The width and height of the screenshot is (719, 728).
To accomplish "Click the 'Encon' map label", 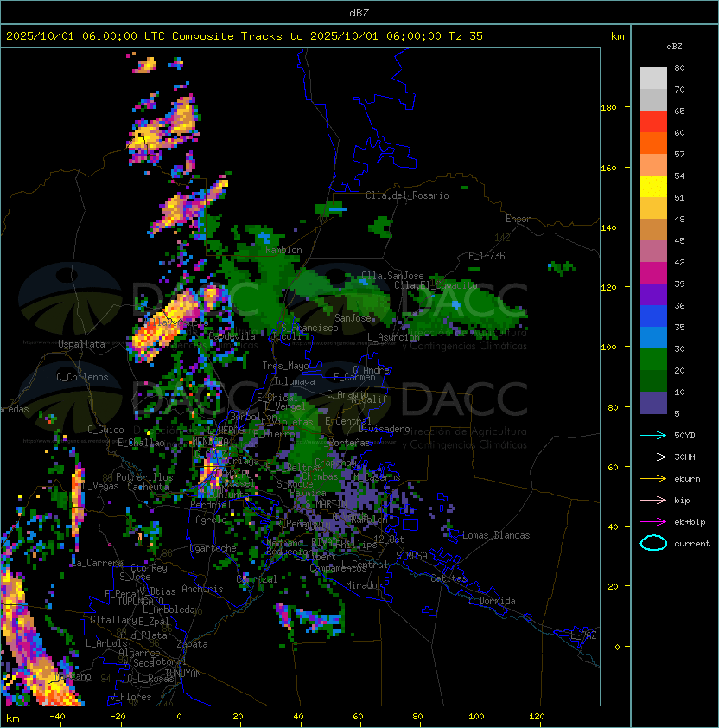I will (519, 219).
